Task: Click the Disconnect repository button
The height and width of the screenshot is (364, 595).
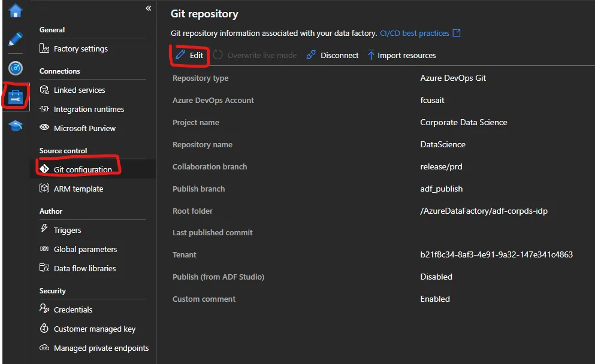Action: tap(333, 55)
